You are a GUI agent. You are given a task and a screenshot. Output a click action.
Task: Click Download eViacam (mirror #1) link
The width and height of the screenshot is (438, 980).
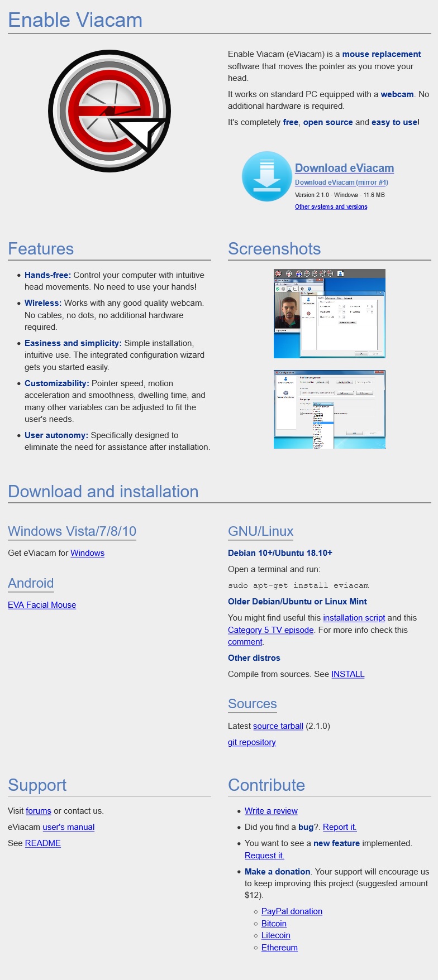(341, 182)
